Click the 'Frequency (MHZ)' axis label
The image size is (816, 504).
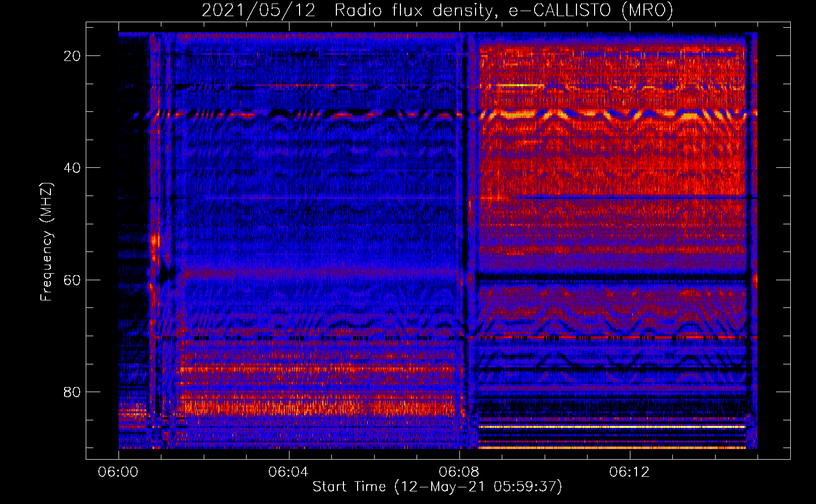point(46,242)
